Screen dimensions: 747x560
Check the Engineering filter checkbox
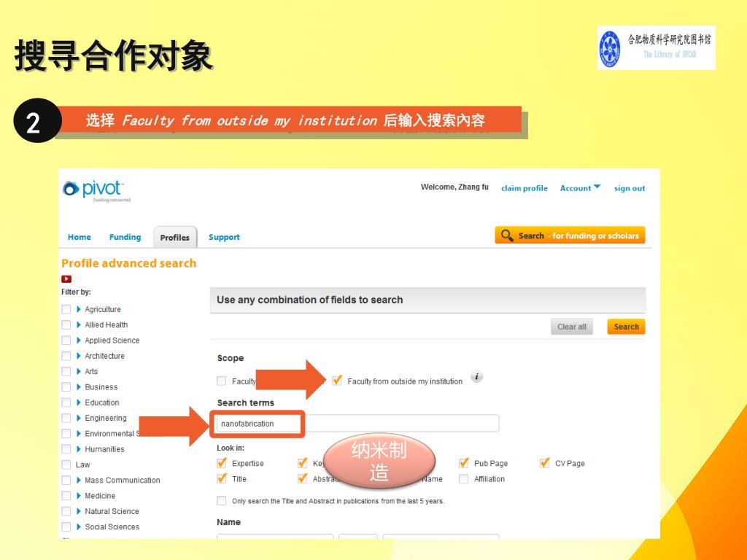point(66,418)
